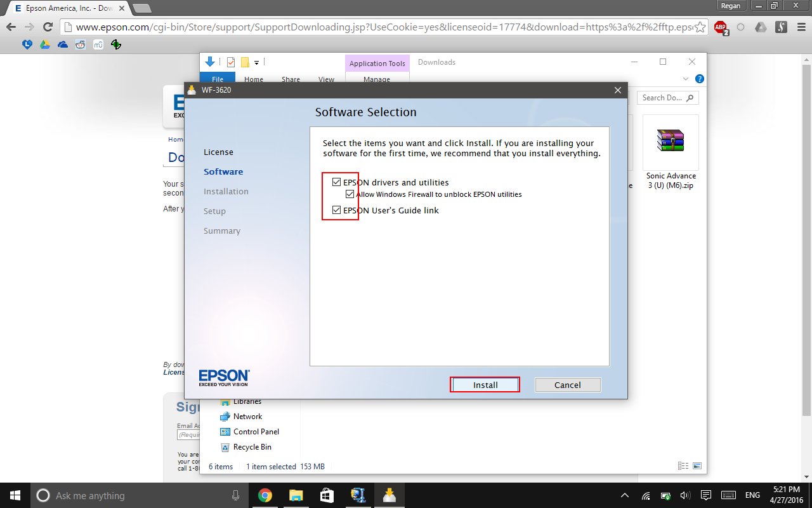Switch Explorer to large icons view
Screen dimensions: 812x508
697,466
